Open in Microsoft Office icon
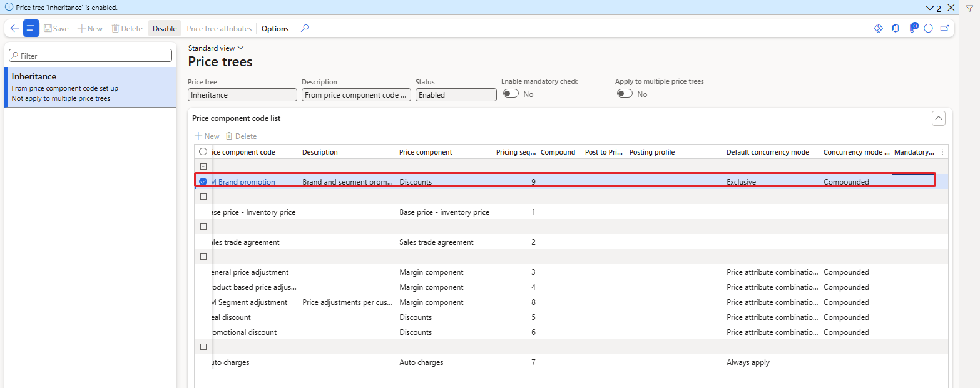This screenshot has height=388, width=980. coord(896,28)
